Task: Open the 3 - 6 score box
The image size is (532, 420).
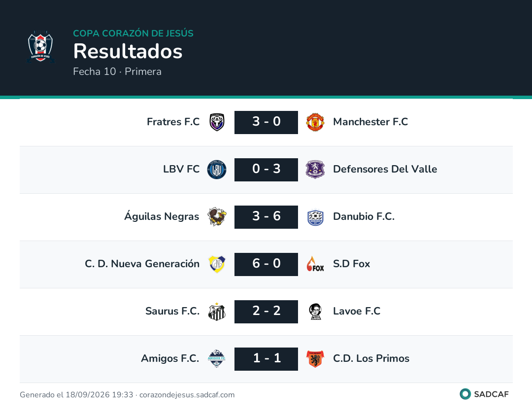Action: 266,217
